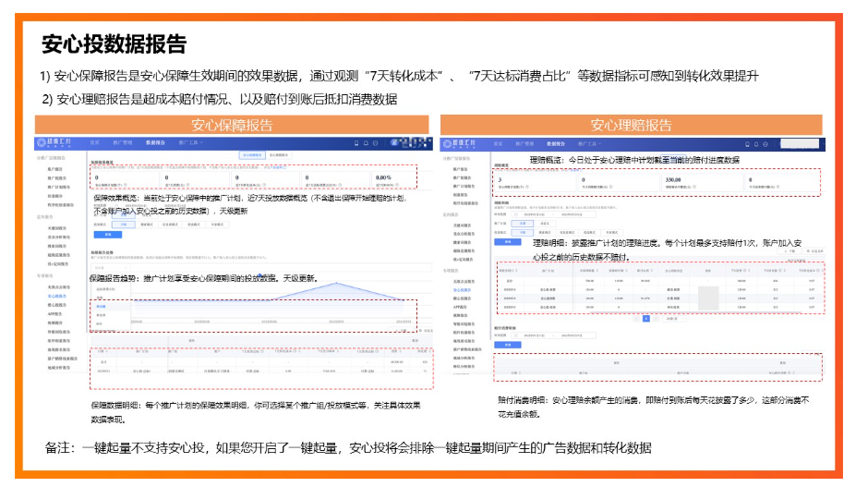The width and height of the screenshot is (868, 487).
Task: Open the rows-per-page dropdown in the claims table pagination
Action: (674, 319)
